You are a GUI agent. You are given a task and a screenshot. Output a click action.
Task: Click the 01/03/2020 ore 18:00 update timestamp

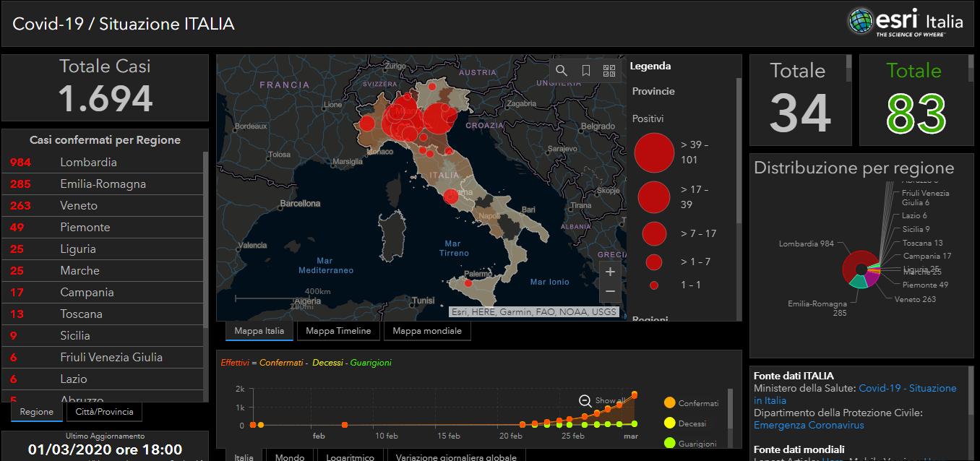[105, 449]
